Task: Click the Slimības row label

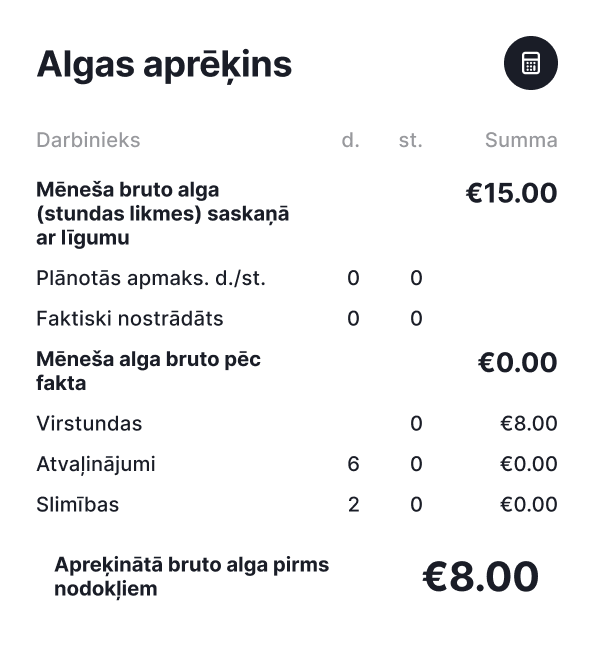Action: point(77,504)
